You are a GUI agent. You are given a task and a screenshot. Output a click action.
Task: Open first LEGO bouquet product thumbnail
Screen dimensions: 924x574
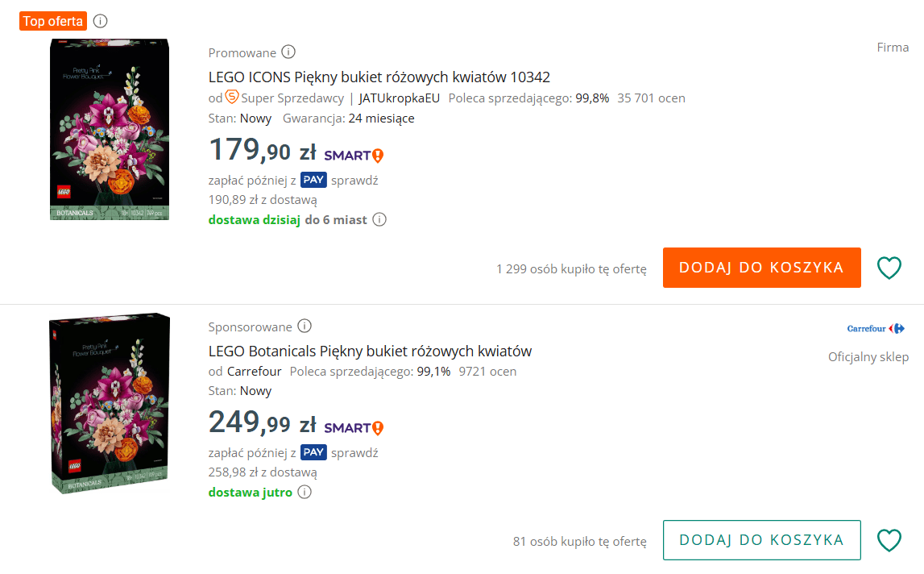pyautogui.click(x=110, y=129)
